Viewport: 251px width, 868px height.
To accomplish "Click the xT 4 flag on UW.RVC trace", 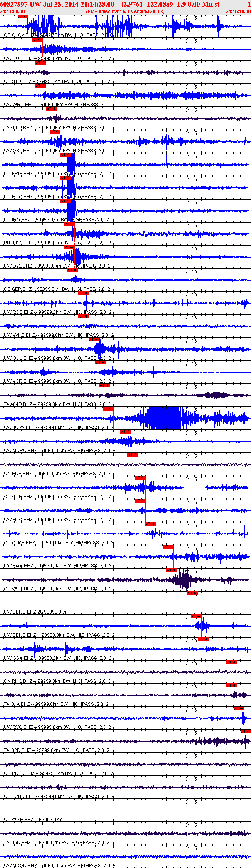I will pos(239,708).
